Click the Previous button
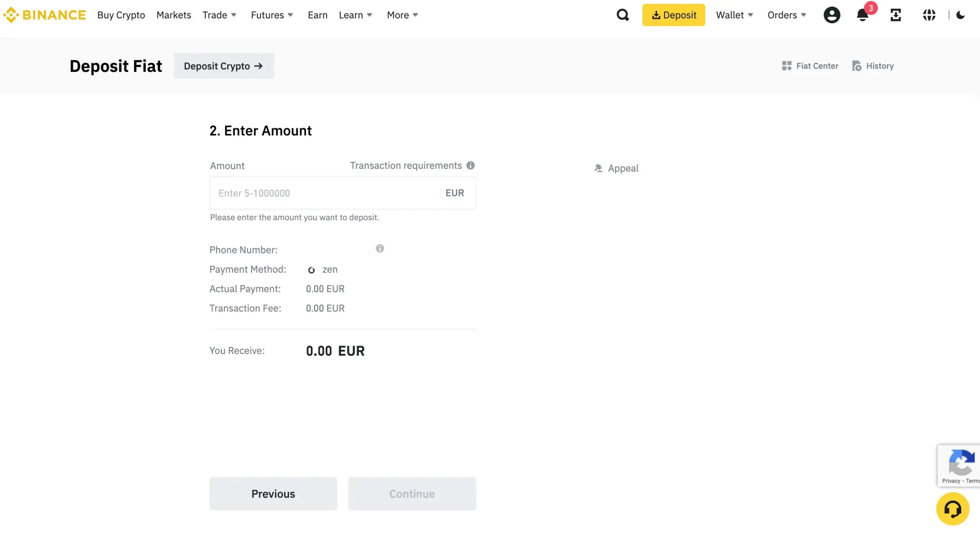 click(274, 494)
